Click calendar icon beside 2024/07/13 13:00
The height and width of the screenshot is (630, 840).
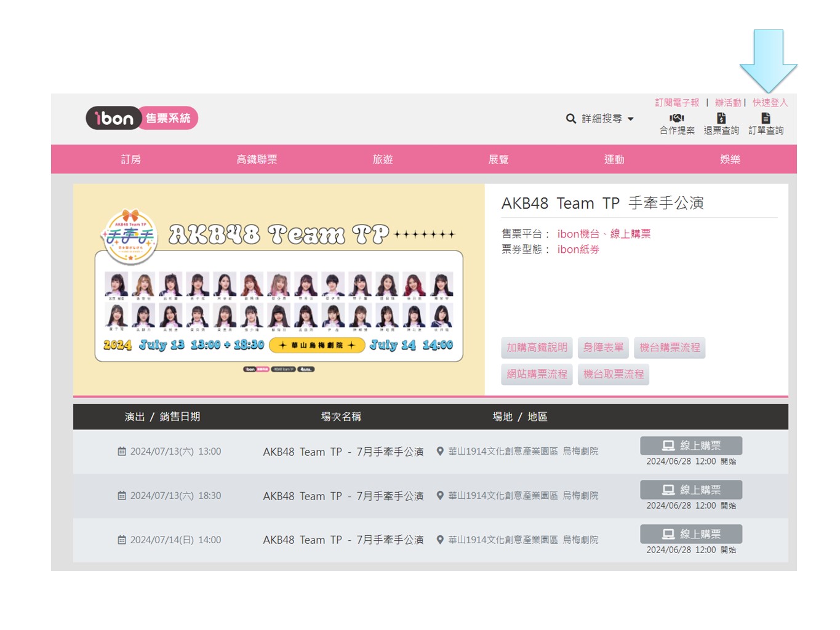[x=122, y=452]
